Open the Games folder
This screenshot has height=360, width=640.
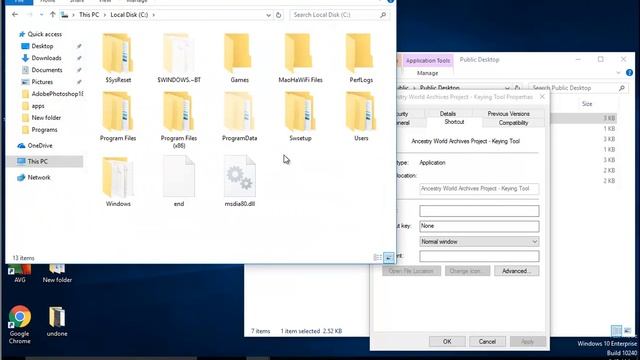coord(239,58)
